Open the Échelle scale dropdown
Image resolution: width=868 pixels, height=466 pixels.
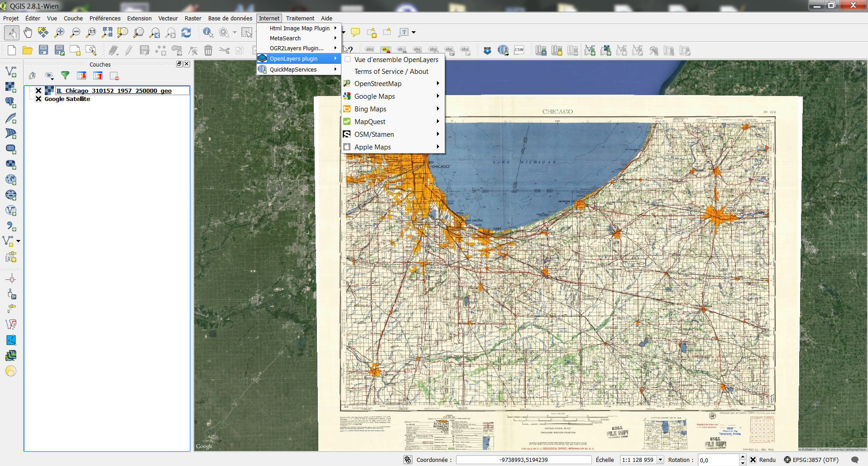click(x=660, y=460)
